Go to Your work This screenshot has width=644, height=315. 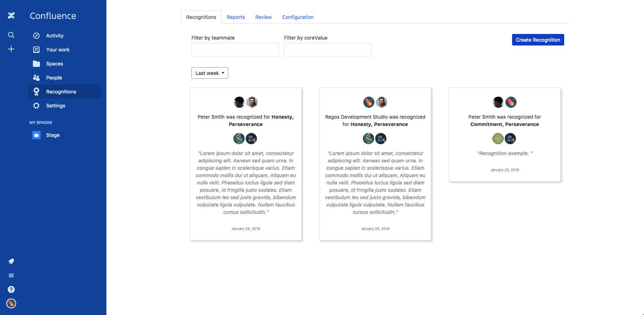(57, 49)
